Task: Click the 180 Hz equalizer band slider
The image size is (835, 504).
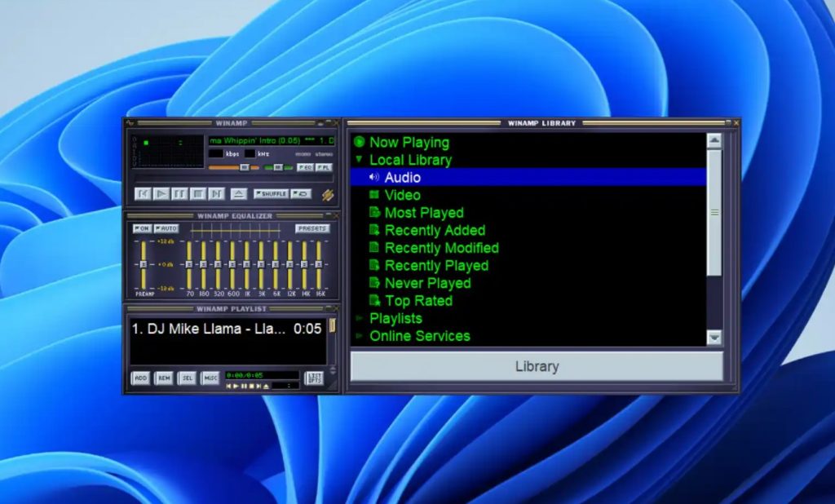Action: (x=203, y=265)
